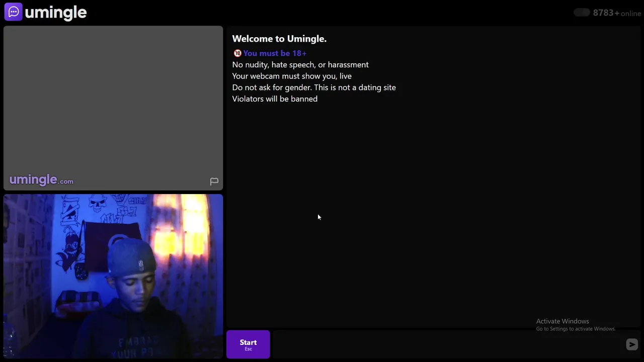
Task: Click the 'You must be 18+' notice
Action: [275, 53]
